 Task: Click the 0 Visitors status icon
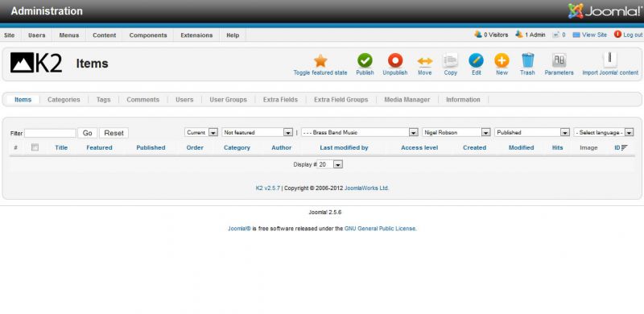[478, 35]
